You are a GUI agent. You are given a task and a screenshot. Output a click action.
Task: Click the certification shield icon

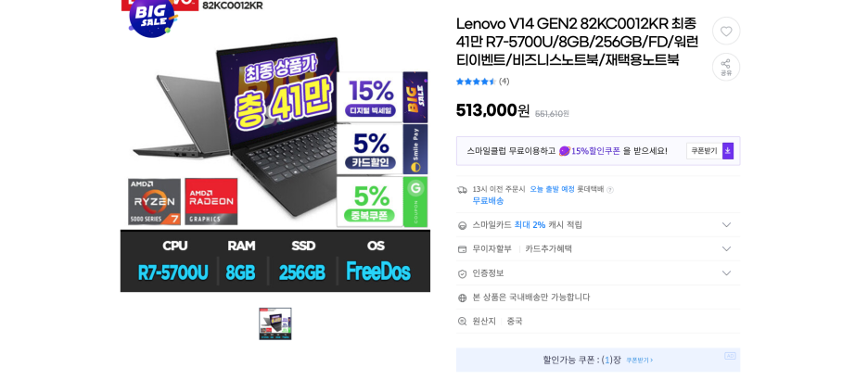pos(462,273)
